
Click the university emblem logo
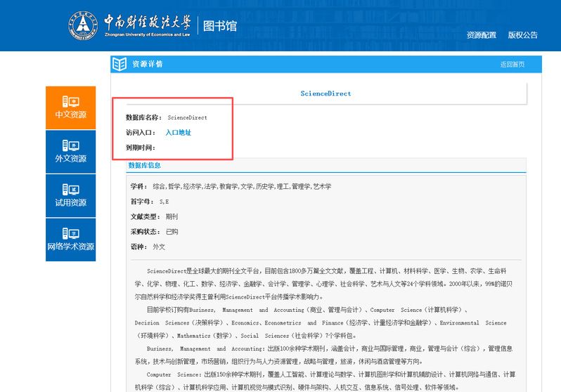point(84,25)
